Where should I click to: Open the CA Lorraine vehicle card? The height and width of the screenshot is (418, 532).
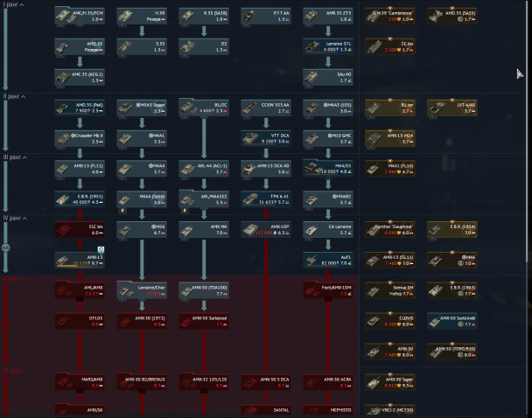326,230
